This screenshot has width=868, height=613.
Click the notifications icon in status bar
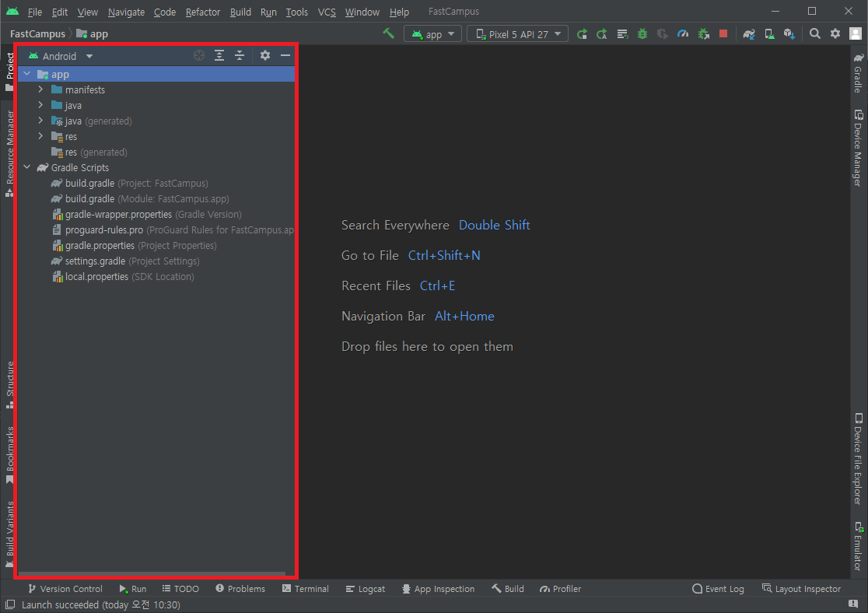[x=853, y=604]
